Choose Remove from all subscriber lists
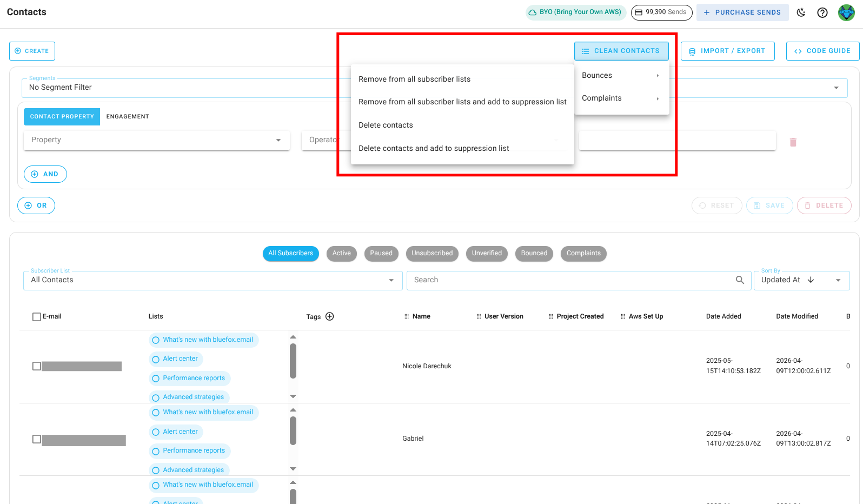This screenshot has width=863, height=504. [x=462, y=79]
